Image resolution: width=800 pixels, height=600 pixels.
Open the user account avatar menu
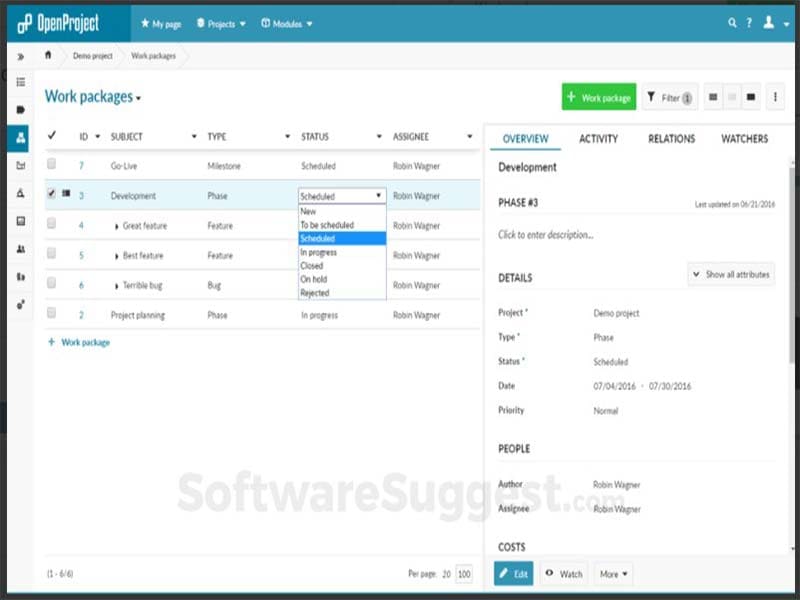tap(773, 23)
